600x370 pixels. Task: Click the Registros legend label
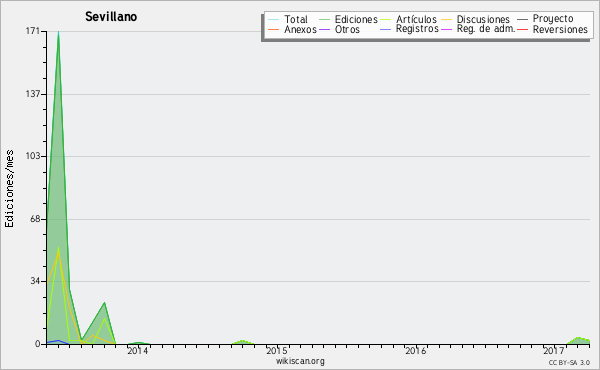[417, 29]
